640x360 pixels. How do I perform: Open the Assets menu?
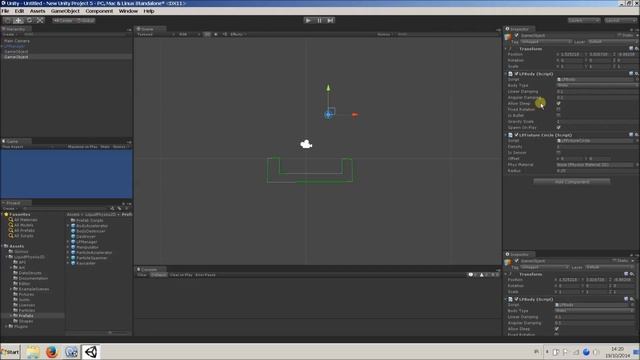(38, 11)
